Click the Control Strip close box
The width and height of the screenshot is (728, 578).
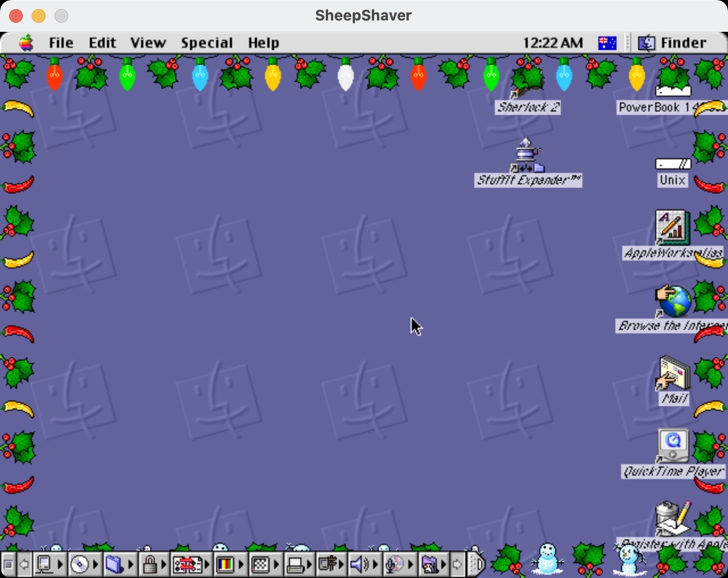(8, 564)
